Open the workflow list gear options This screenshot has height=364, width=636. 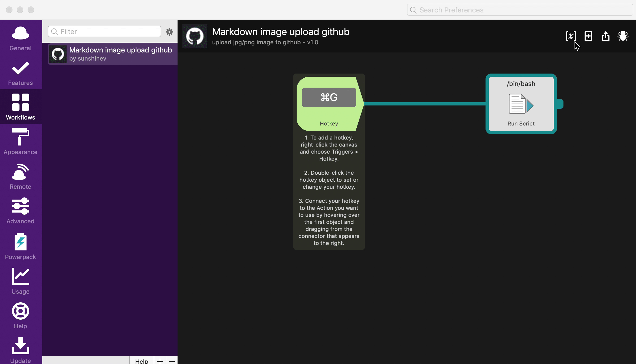169,32
